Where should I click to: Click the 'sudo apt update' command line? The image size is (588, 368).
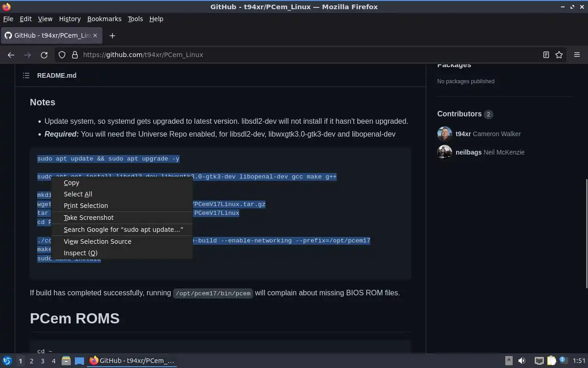[x=108, y=159]
